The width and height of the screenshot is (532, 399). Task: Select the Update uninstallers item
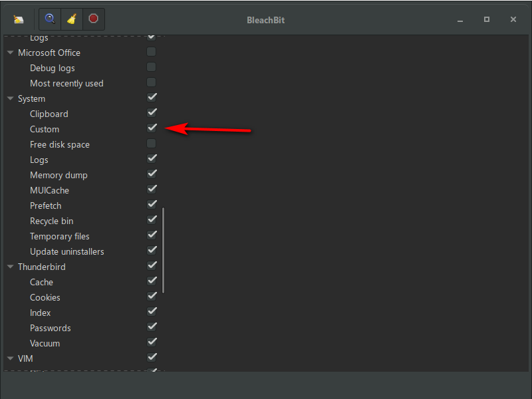(x=67, y=252)
